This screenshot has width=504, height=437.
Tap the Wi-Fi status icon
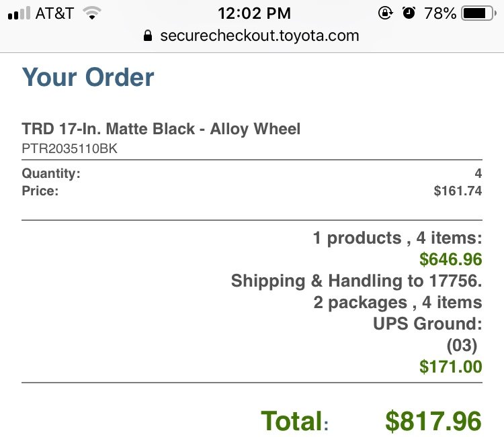pos(92,13)
